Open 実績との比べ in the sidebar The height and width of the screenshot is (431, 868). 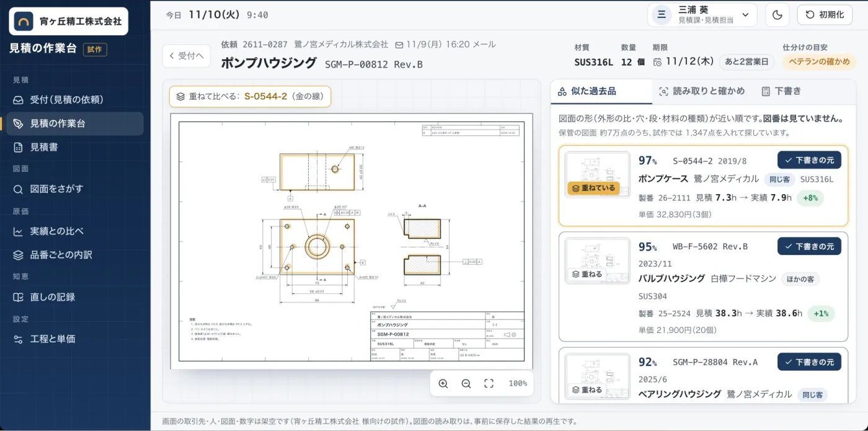75,231
